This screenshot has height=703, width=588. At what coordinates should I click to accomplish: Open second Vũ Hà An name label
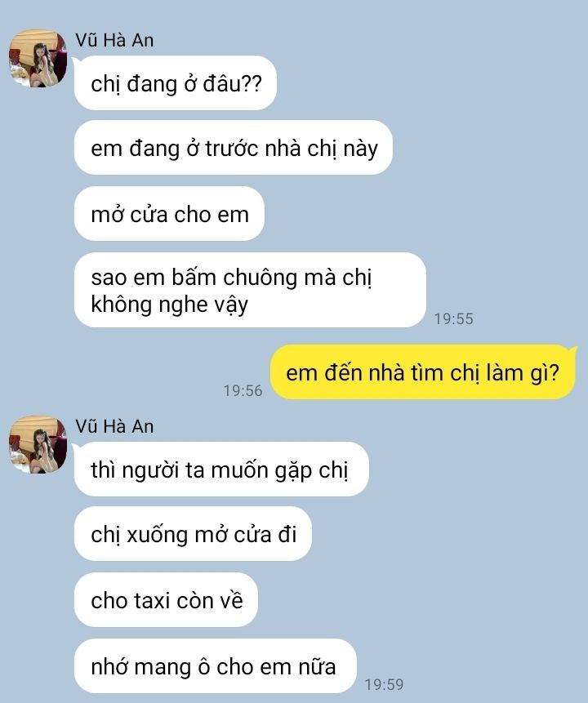(114, 426)
